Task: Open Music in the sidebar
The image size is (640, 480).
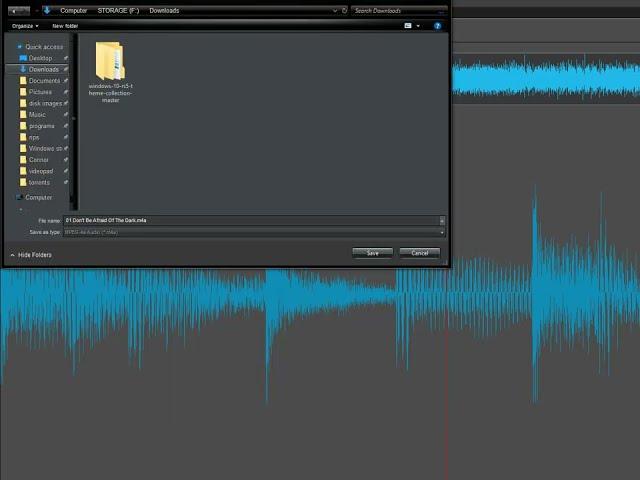Action: (x=37, y=115)
